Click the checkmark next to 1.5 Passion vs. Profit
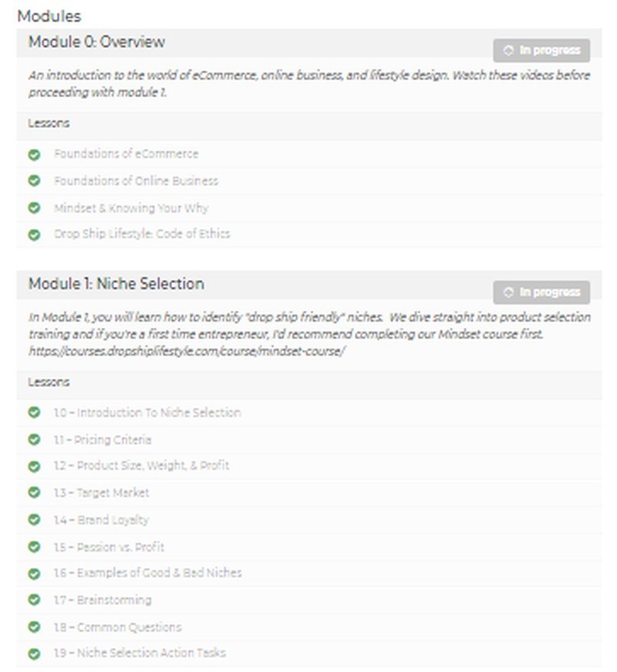The image size is (617, 672). coord(34,547)
